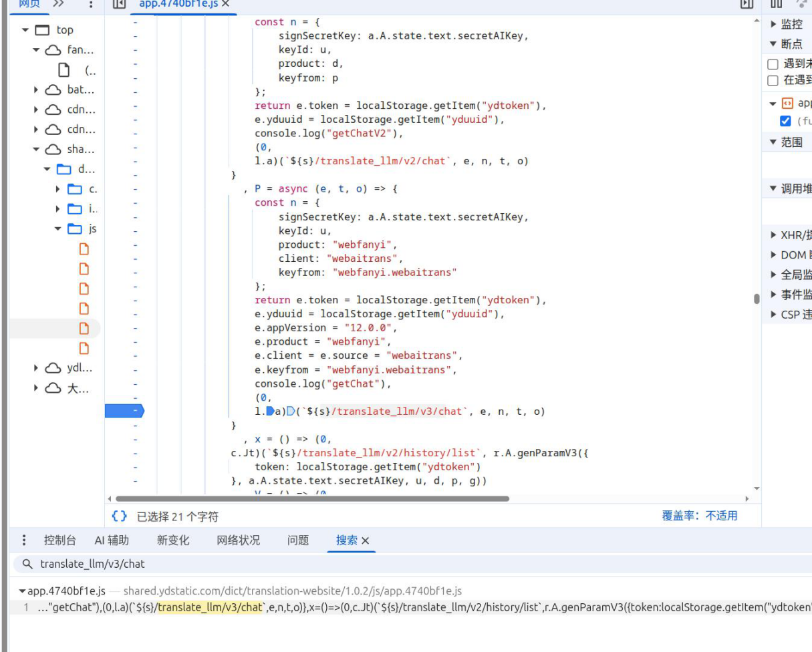The image size is (812, 652).
Task: Open the drawer three-dot menu
Action: tap(25, 540)
